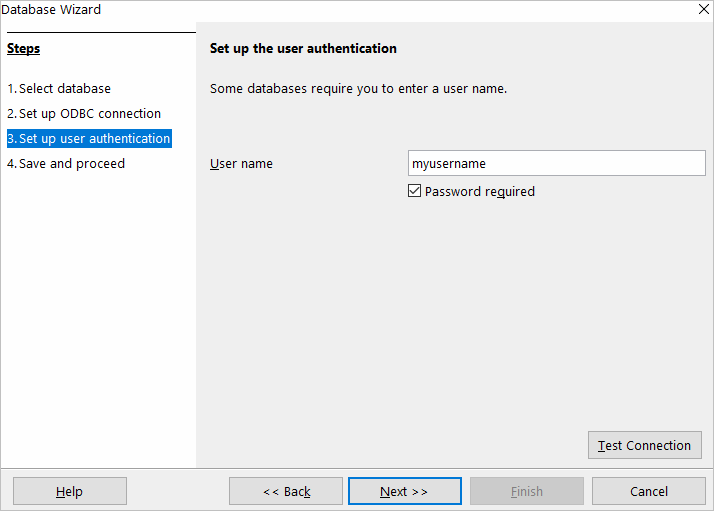The image size is (714, 511).
Task: Focus the User name input field
Action: coord(556,163)
